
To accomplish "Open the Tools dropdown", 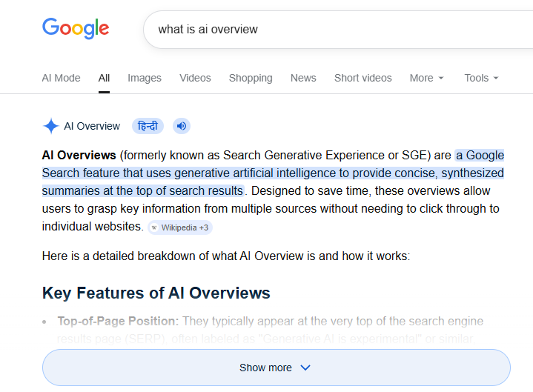I will 481,78.
